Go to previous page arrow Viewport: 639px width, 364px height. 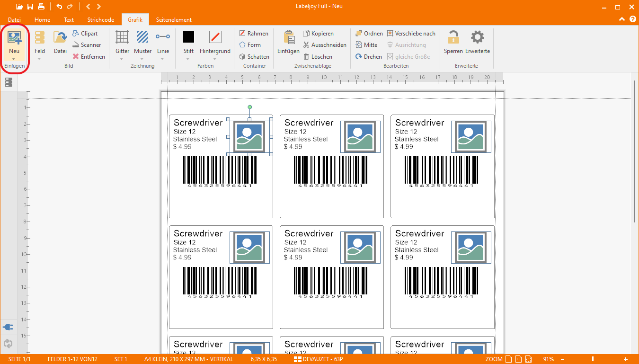point(88,6)
